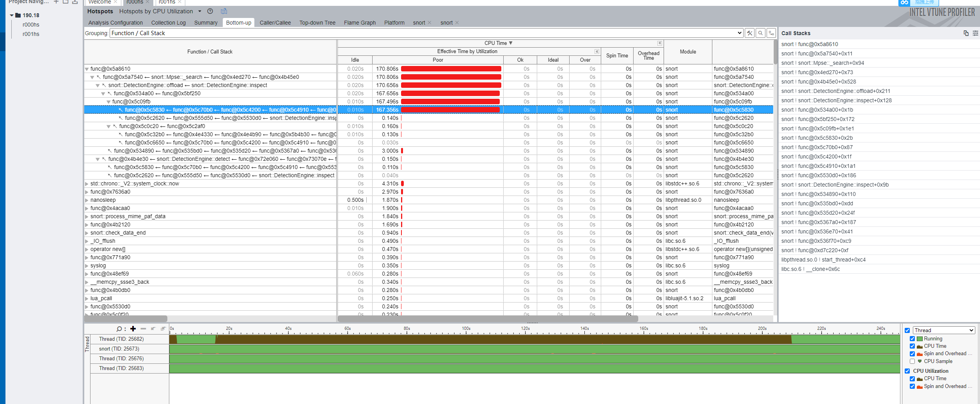Select r001hs result in project tree
980x404 pixels.
[31, 34]
